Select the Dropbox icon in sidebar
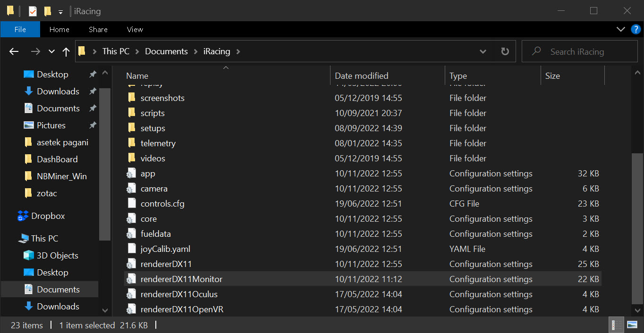 (x=23, y=216)
